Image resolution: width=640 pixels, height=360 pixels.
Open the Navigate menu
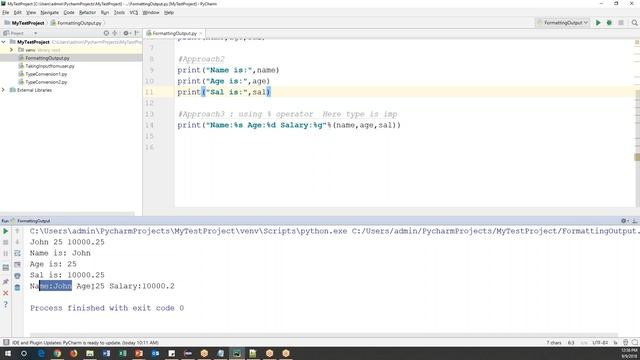click(x=50, y=13)
